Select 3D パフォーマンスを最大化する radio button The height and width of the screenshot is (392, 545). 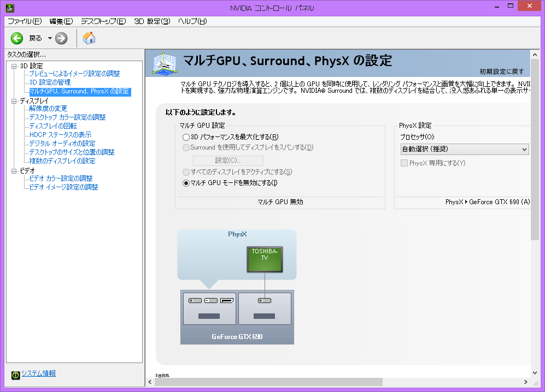186,137
